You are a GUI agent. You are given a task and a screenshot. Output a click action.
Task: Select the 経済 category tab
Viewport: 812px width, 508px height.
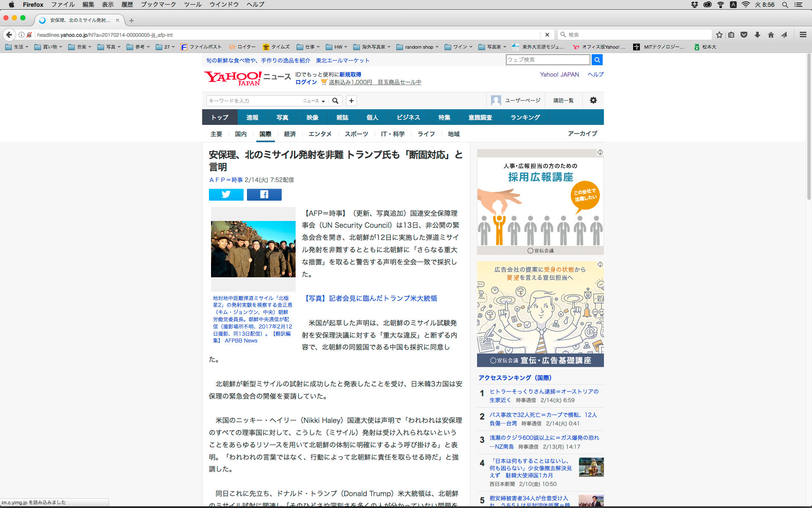(x=290, y=134)
